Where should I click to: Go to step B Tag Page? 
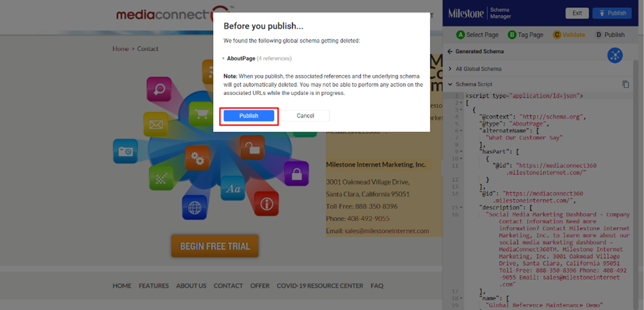[525, 35]
